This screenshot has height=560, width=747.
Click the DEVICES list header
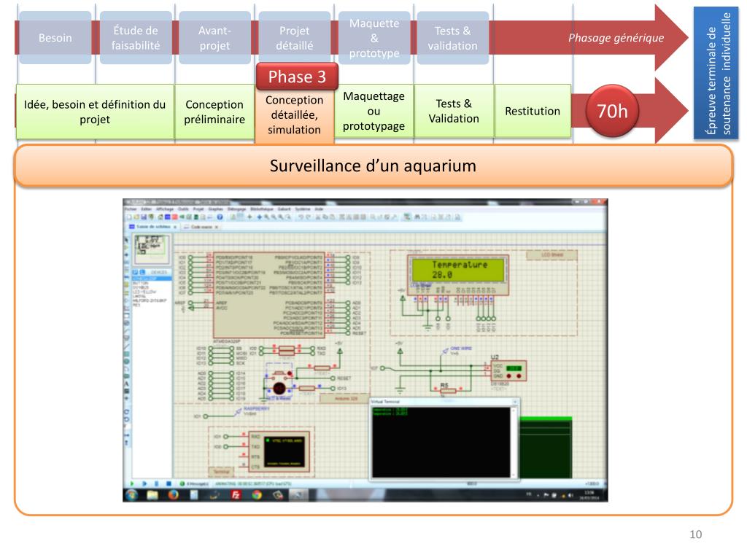[158, 273]
